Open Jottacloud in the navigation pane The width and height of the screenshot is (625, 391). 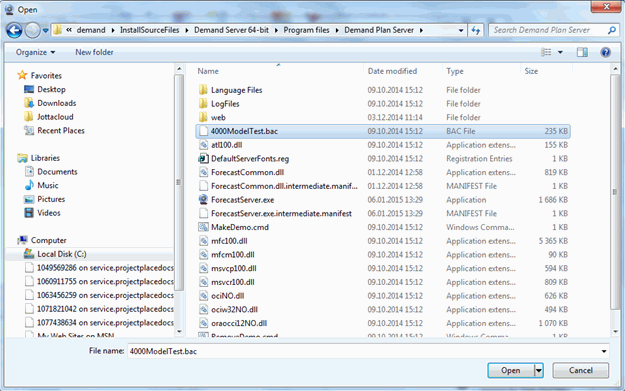[55, 117]
